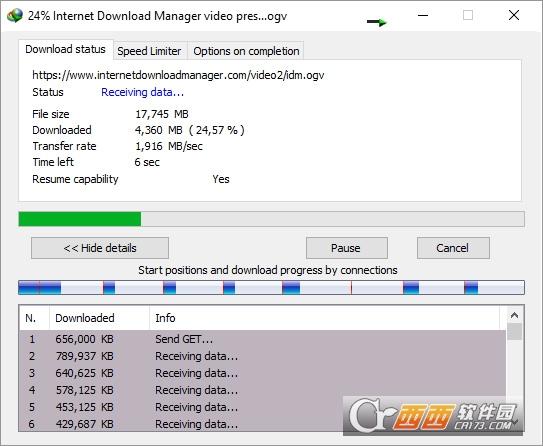This screenshot has height=446, width=543.
Task: Collapse details with Hide details button
Action: pos(100,248)
